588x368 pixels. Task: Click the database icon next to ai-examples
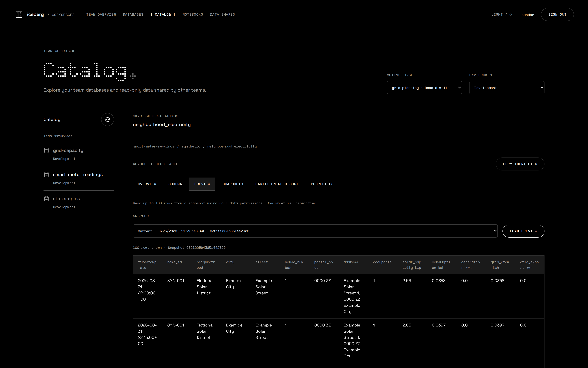tap(46, 199)
